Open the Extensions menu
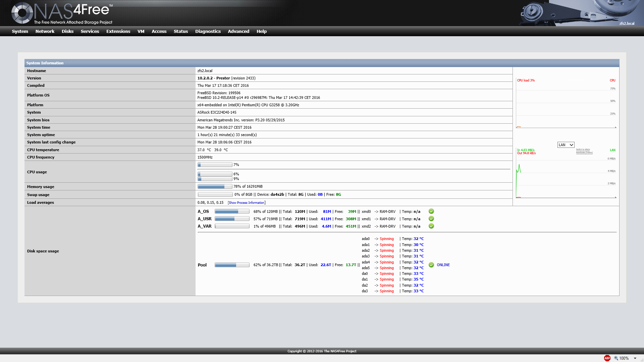Screen dimensions: 644x362 pyautogui.click(x=118, y=31)
